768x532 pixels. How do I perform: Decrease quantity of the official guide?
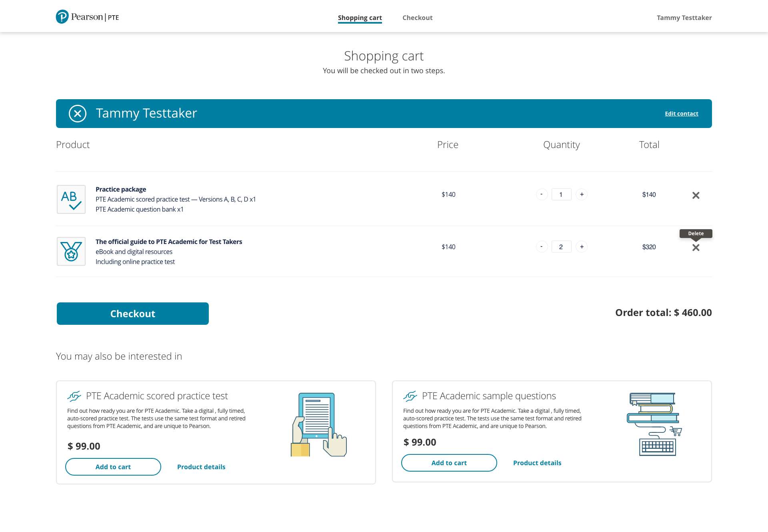pyautogui.click(x=542, y=247)
